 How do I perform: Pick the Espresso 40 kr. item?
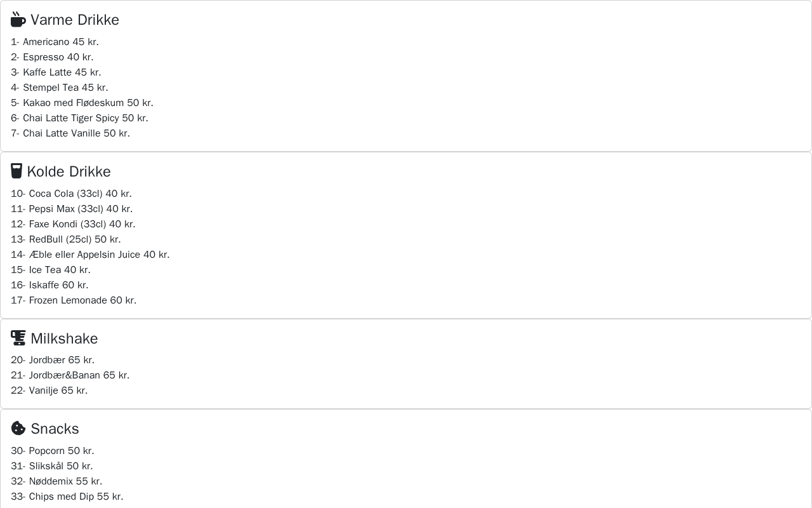tap(52, 57)
